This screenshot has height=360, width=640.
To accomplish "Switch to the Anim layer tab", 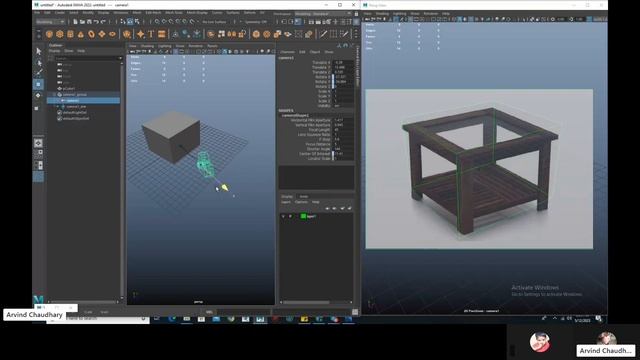I will [304, 197].
